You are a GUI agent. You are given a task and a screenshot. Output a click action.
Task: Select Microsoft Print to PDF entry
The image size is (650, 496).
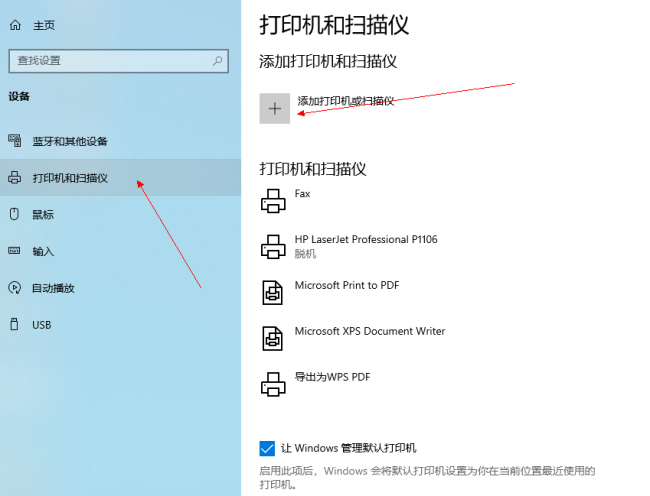[x=347, y=286]
